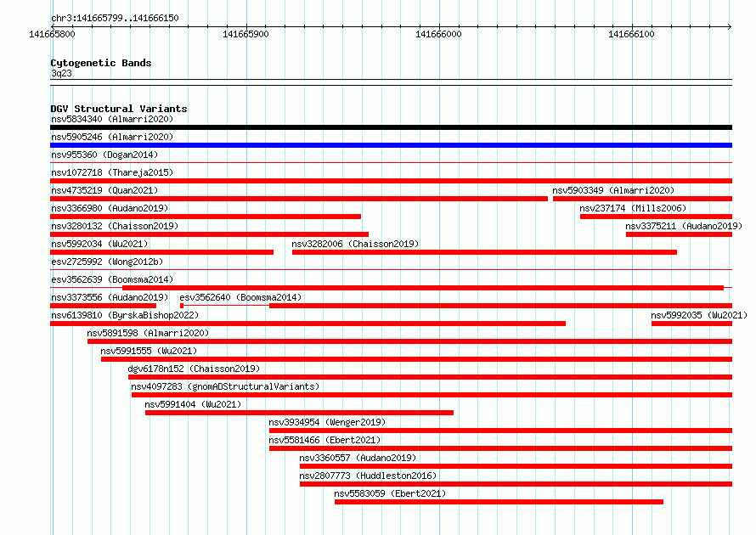Click the Cytogenetic Bands track title
The height and width of the screenshot is (535, 756).
point(101,63)
